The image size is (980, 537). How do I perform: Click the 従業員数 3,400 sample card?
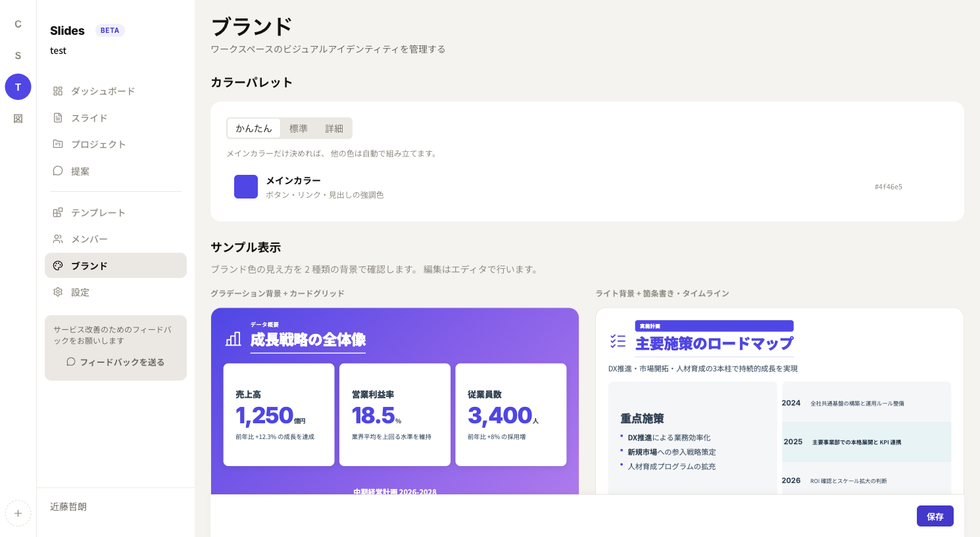coord(511,415)
